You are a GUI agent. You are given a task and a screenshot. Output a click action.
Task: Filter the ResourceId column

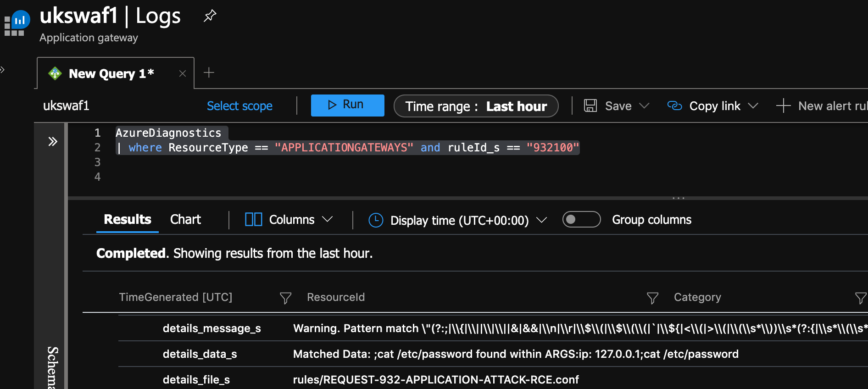(652, 298)
